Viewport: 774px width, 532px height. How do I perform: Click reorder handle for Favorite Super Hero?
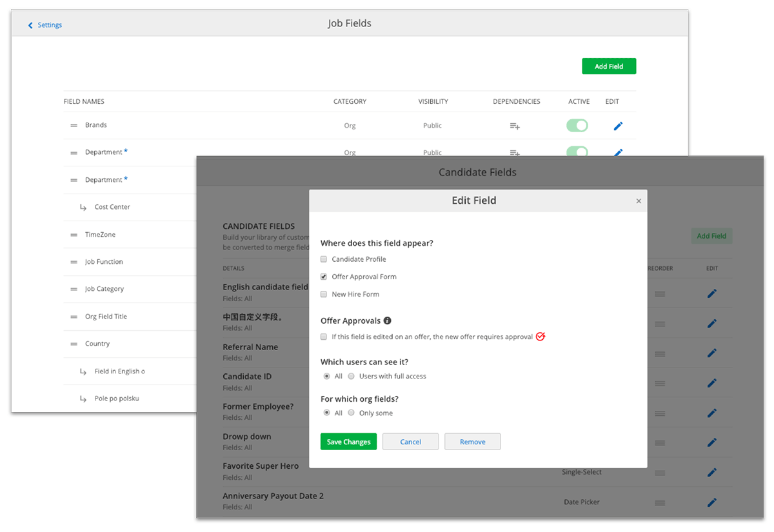click(x=660, y=473)
